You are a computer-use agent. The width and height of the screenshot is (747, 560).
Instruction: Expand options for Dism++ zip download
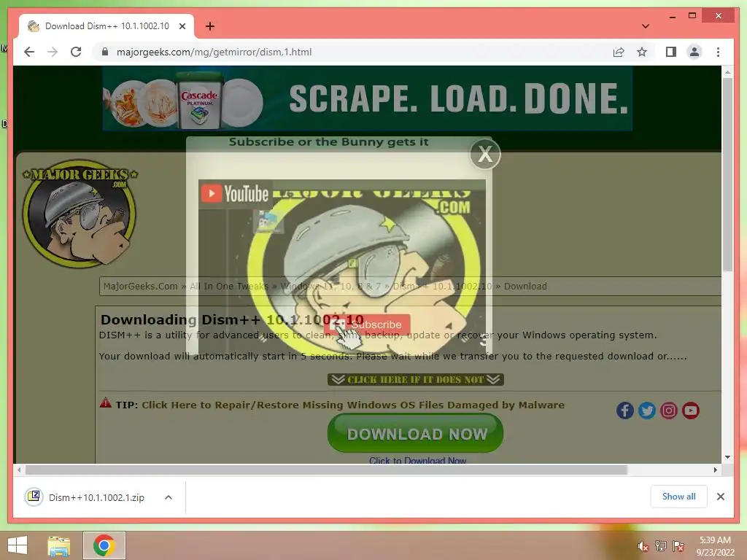(x=169, y=497)
